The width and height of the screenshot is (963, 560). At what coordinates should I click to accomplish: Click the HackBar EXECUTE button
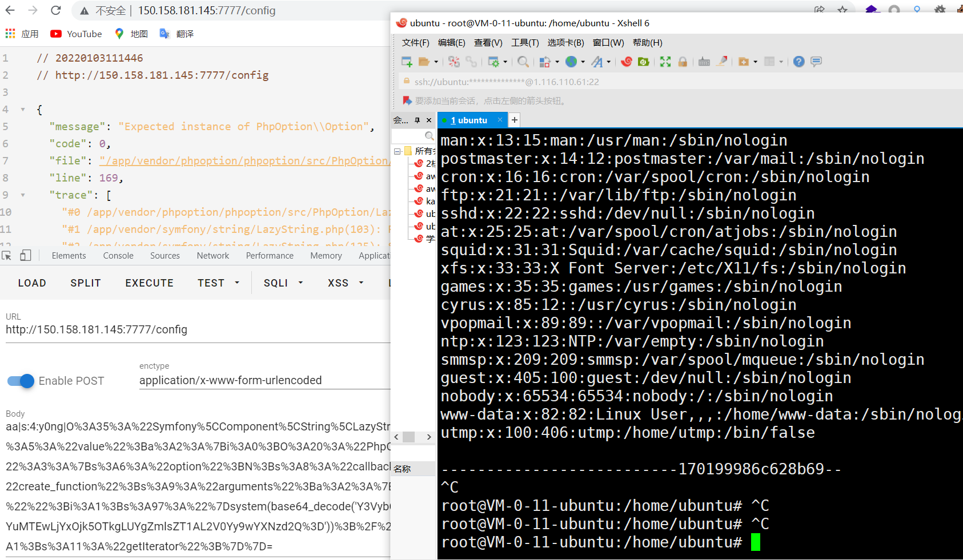pyautogui.click(x=150, y=283)
